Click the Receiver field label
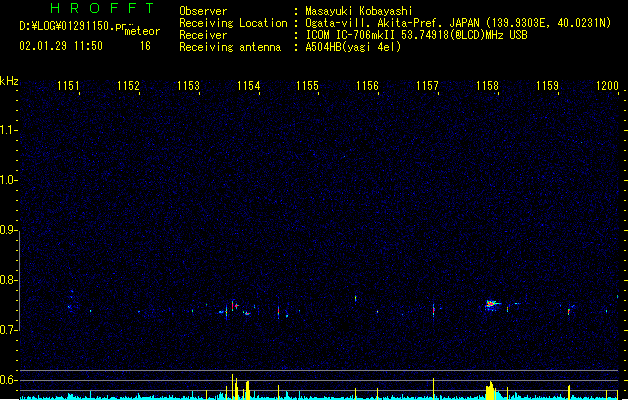Image resolution: width=629 pixels, height=400 pixels. click(x=203, y=35)
